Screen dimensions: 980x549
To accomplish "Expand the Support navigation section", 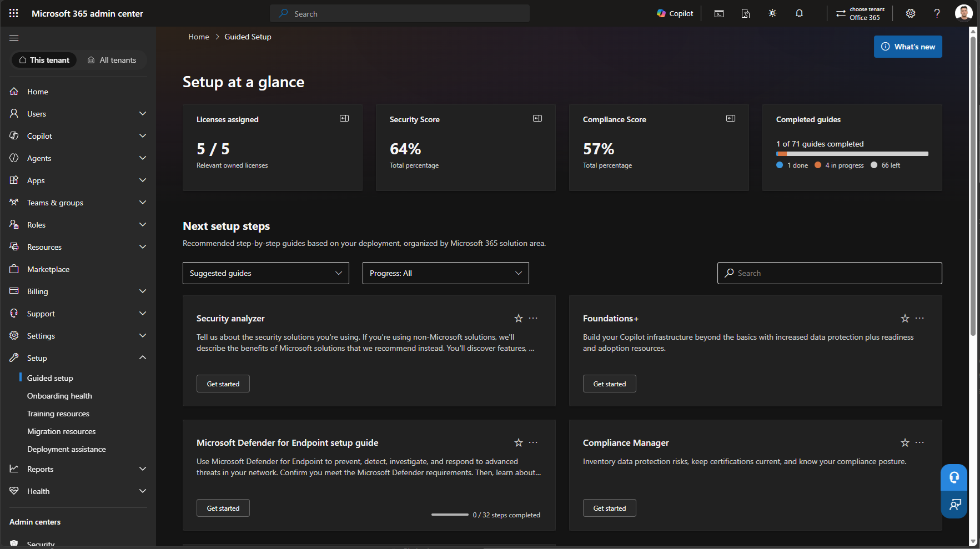I will (x=78, y=314).
